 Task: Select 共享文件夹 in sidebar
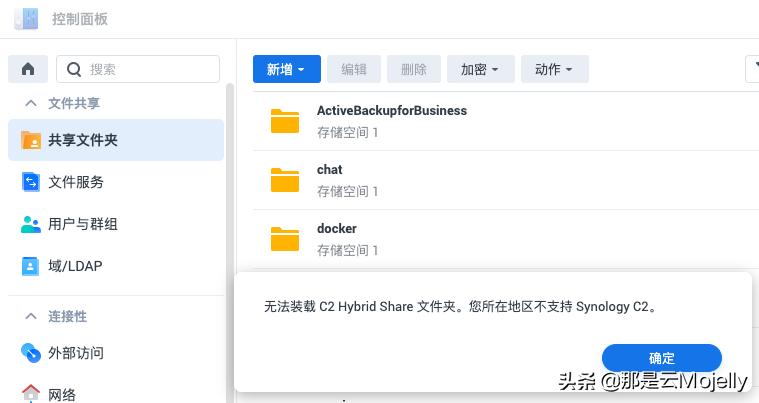pos(116,140)
